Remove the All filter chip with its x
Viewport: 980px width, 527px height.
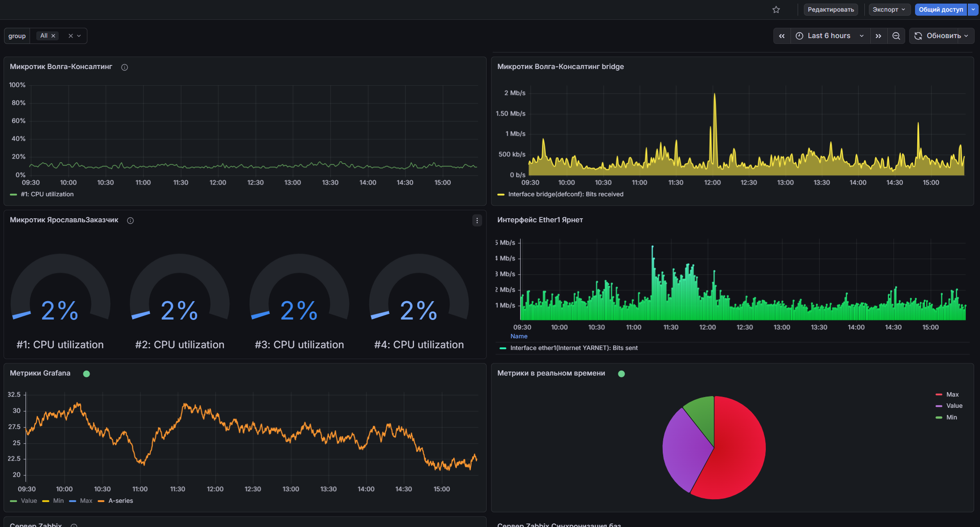pyautogui.click(x=53, y=35)
